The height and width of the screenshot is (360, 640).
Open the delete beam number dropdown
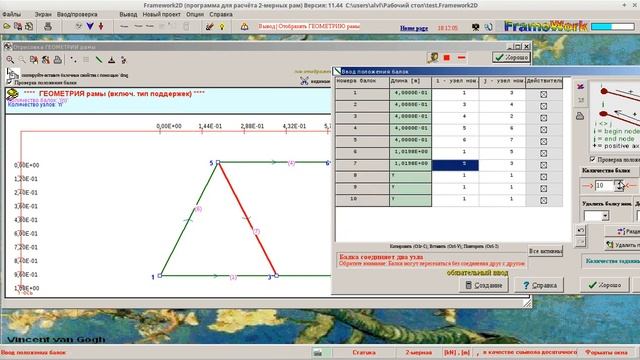(x=605, y=216)
